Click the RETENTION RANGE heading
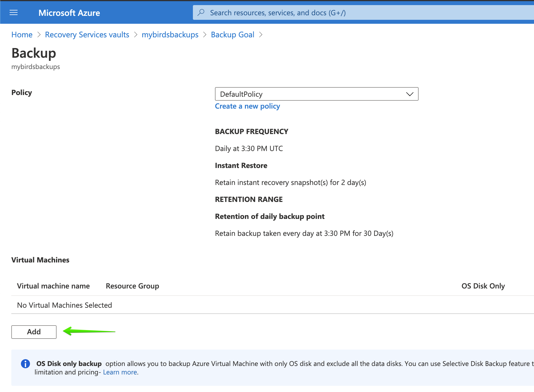Image resolution: width=534 pixels, height=392 pixels. coord(249,199)
